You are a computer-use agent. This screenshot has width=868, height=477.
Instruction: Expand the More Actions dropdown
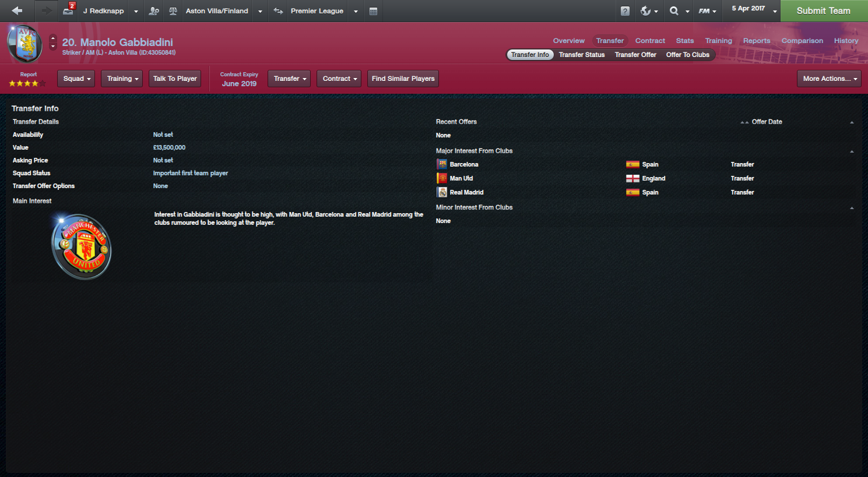point(829,79)
